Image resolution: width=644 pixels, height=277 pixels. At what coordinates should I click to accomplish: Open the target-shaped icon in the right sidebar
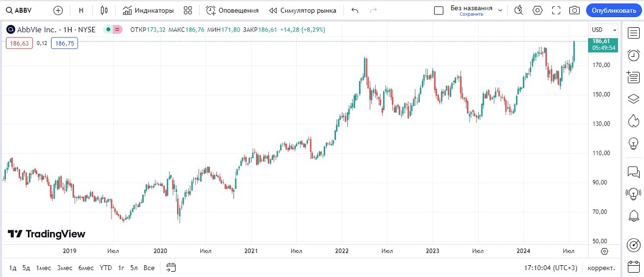pyautogui.click(x=633, y=244)
